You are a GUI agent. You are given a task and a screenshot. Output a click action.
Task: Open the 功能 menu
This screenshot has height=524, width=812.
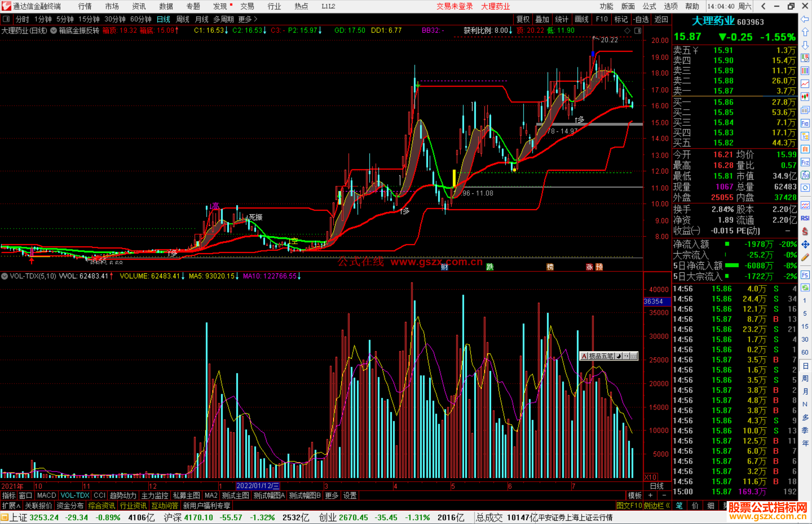coord(606,6)
